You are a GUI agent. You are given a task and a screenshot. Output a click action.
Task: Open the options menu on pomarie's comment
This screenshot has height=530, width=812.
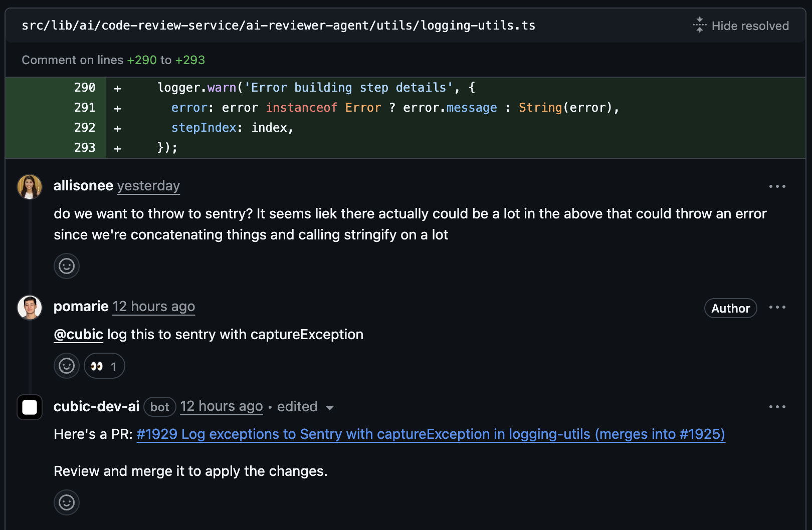coord(777,307)
